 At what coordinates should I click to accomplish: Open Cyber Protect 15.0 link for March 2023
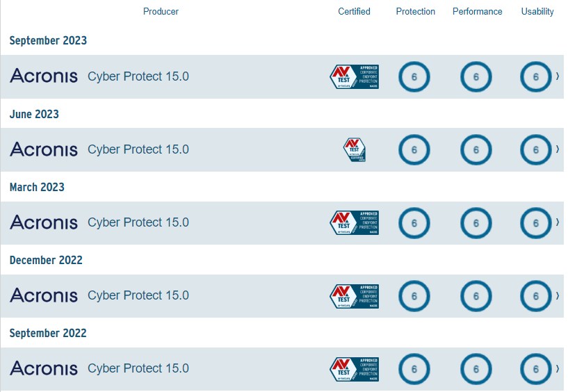click(138, 222)
